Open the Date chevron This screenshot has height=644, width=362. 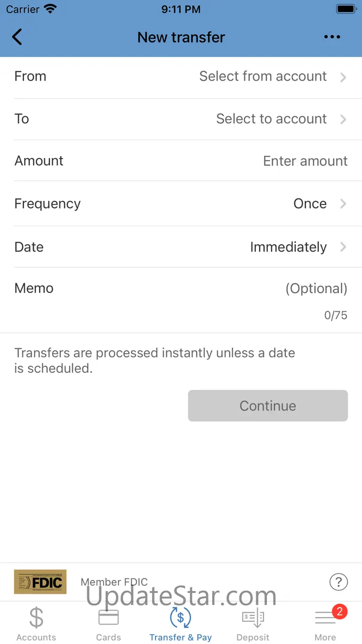343,247
